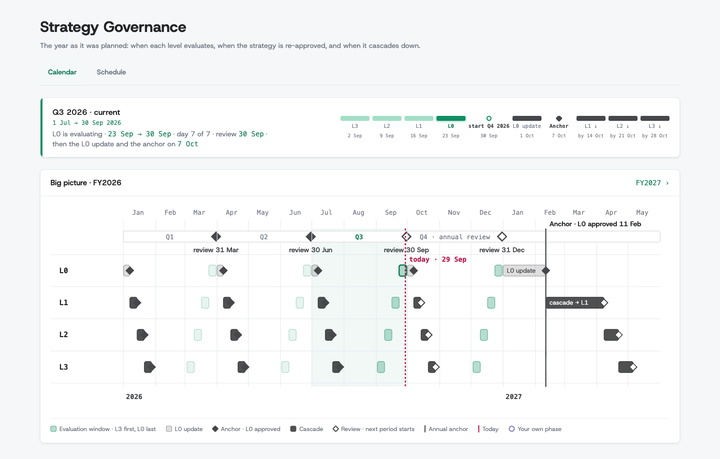The width and height of the screenshot is (720, 459).
Task: Switch to the Calendar tab
Action: [62, 72]
